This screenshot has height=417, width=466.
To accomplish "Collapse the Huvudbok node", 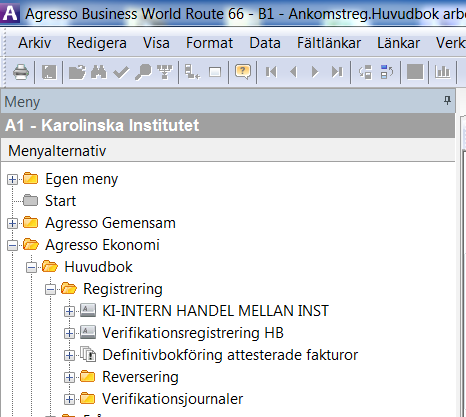I will coord(31,267).
